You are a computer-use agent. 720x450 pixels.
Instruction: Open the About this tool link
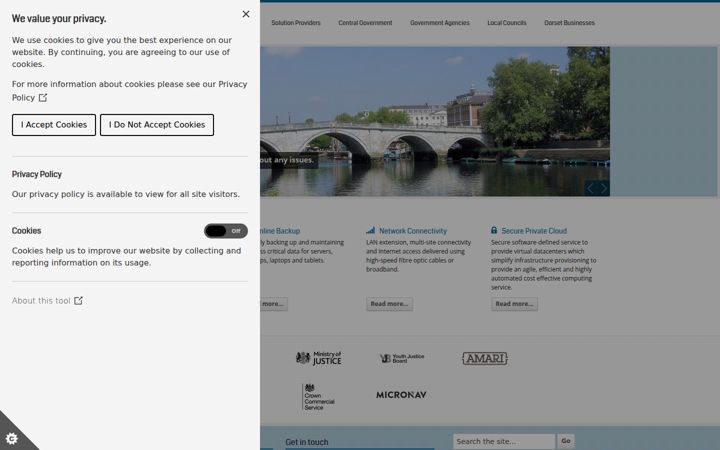click(x=47, y=301)
